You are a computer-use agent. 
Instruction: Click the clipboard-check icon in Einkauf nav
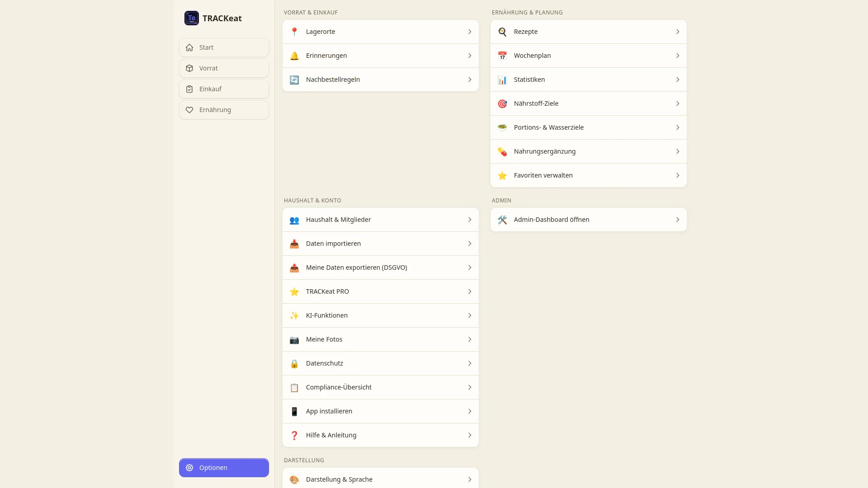189,89
